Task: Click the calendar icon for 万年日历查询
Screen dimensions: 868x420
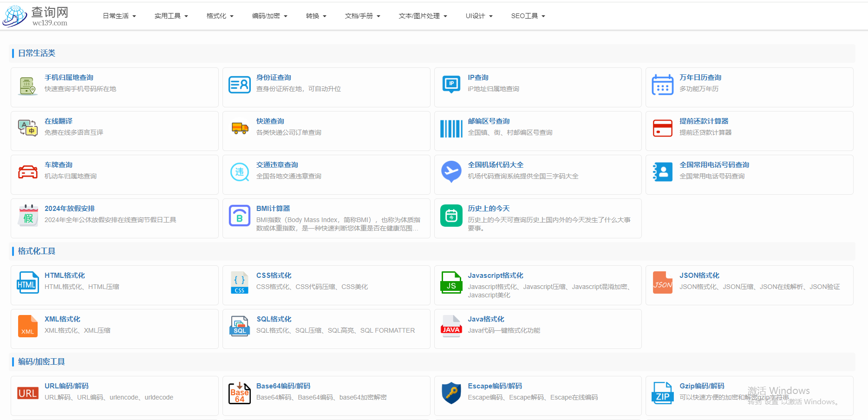Action: pyautogui.click(x=662, y=85)
